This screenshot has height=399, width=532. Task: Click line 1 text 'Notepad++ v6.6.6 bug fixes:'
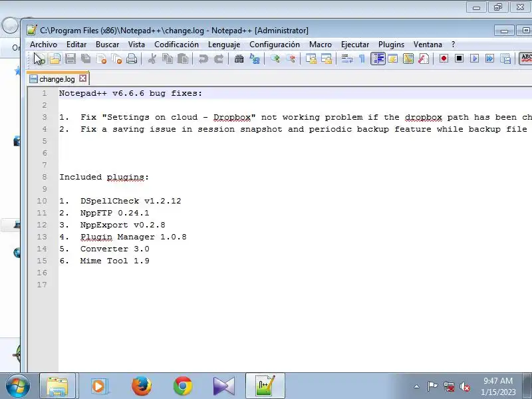130,93
